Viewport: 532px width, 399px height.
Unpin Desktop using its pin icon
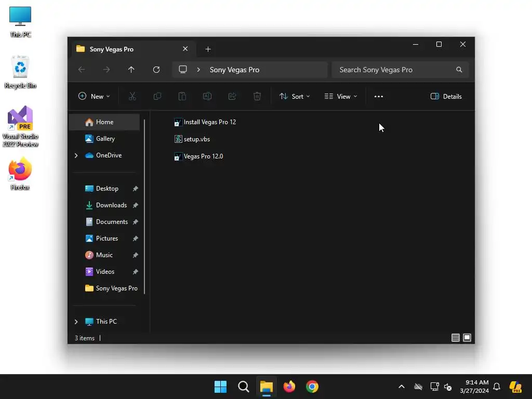click(136, 189)
